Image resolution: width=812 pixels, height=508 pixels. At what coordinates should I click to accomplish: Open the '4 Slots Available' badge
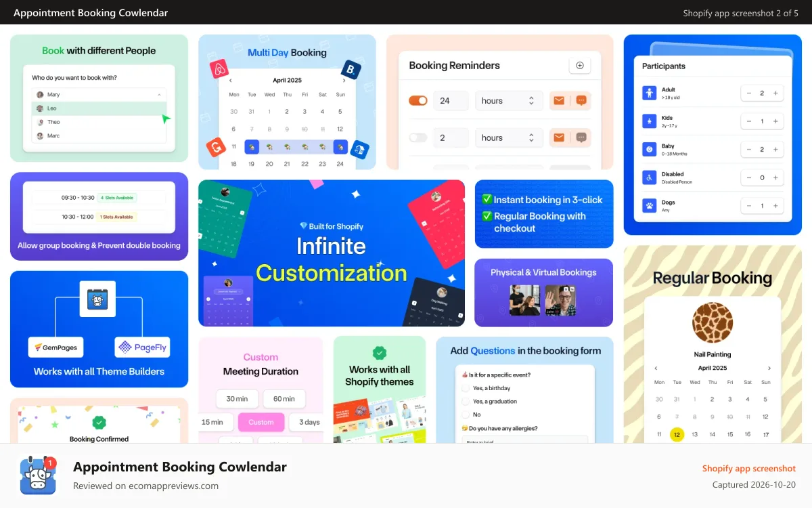pyautogui.click(x=117, y=198)
